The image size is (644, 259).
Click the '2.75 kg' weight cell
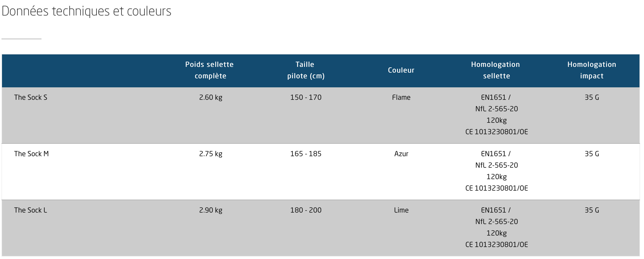pyautogui.click(x=211, y=154)
